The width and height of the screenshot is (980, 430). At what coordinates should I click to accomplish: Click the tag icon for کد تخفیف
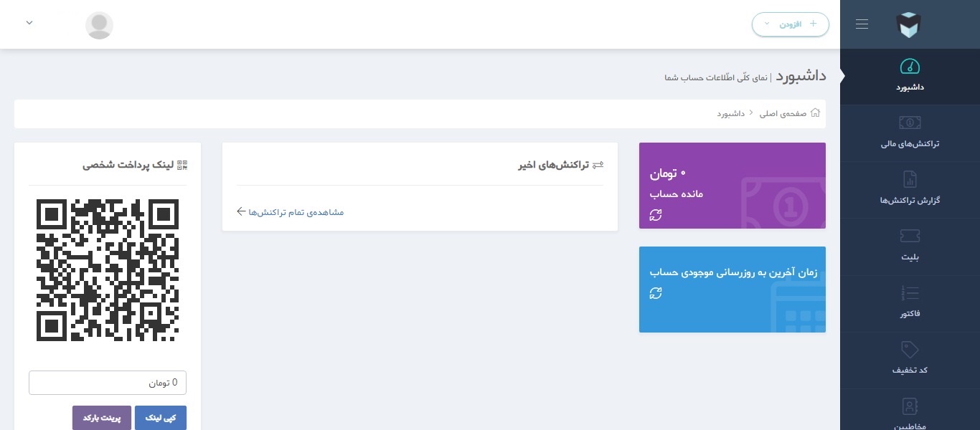click(910, 349)
